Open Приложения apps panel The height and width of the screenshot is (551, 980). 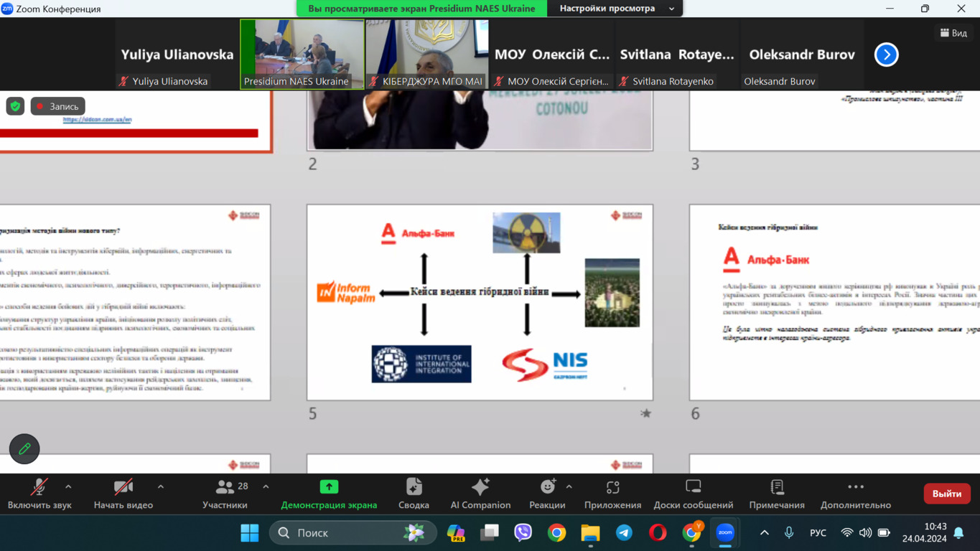pyautogui.click(x=612, y=494)
